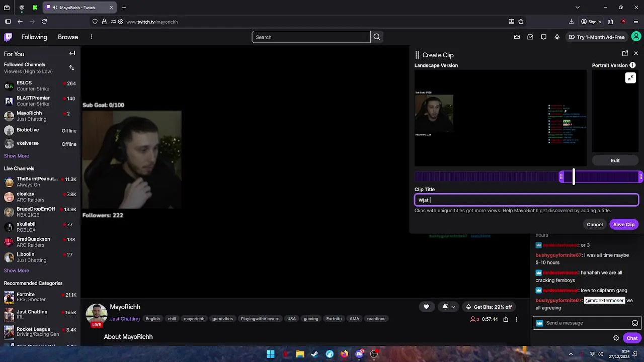Open a new browser tab

click(124, 8)
